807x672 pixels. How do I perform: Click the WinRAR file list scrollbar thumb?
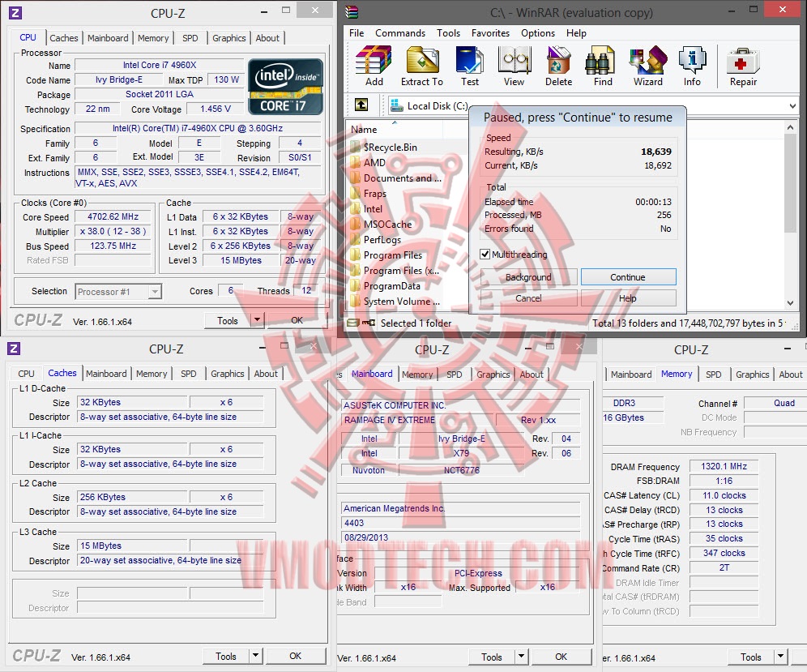[790, 183]
